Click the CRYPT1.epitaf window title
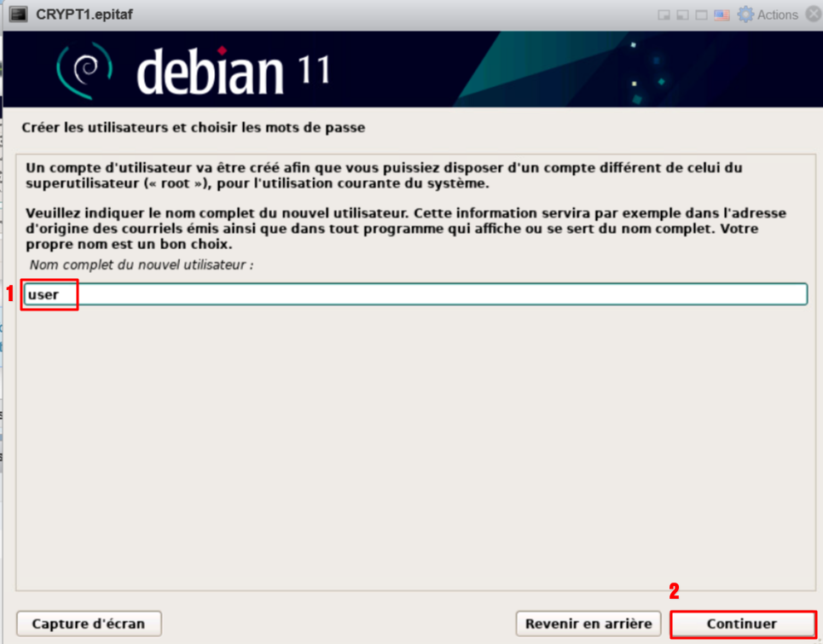The width and height of the screenshot is (823, 644). [x=84, y=15]
